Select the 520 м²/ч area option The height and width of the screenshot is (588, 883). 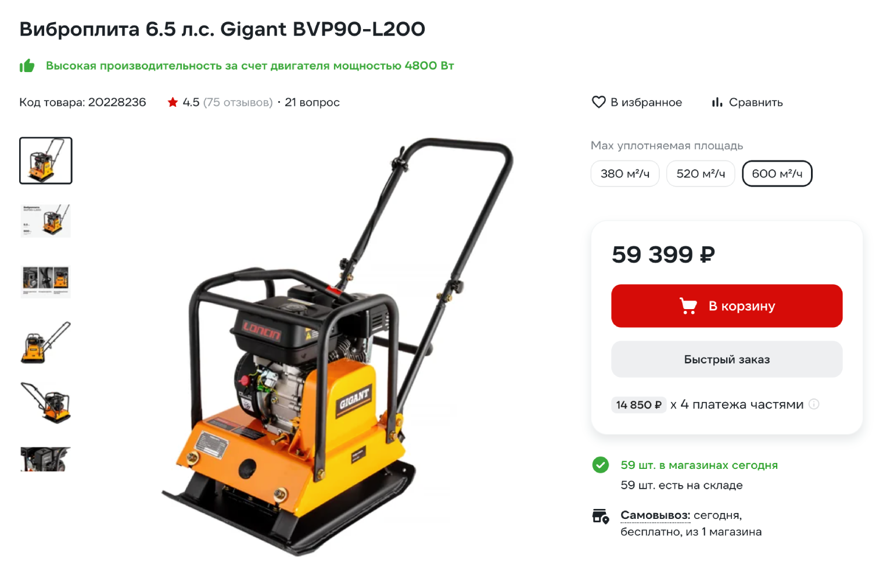pos(701,174)
